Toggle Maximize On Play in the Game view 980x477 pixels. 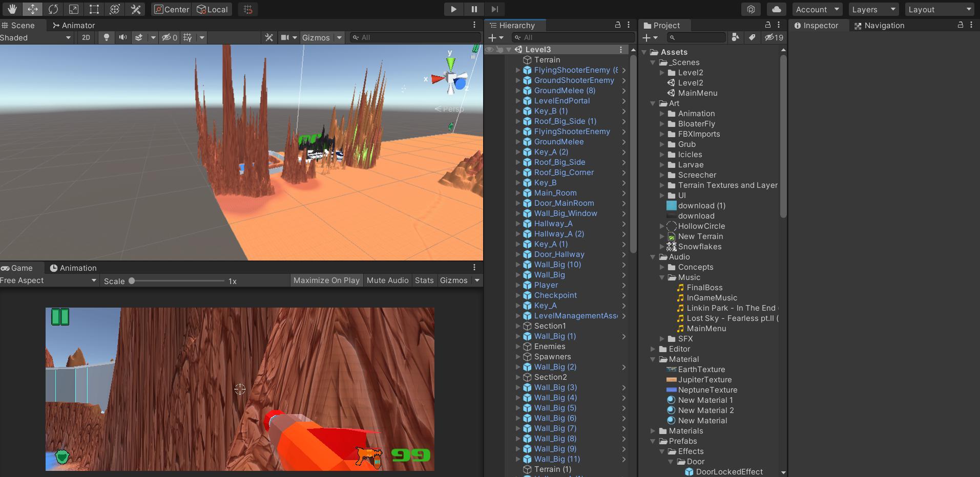click(x=326, y=280)
